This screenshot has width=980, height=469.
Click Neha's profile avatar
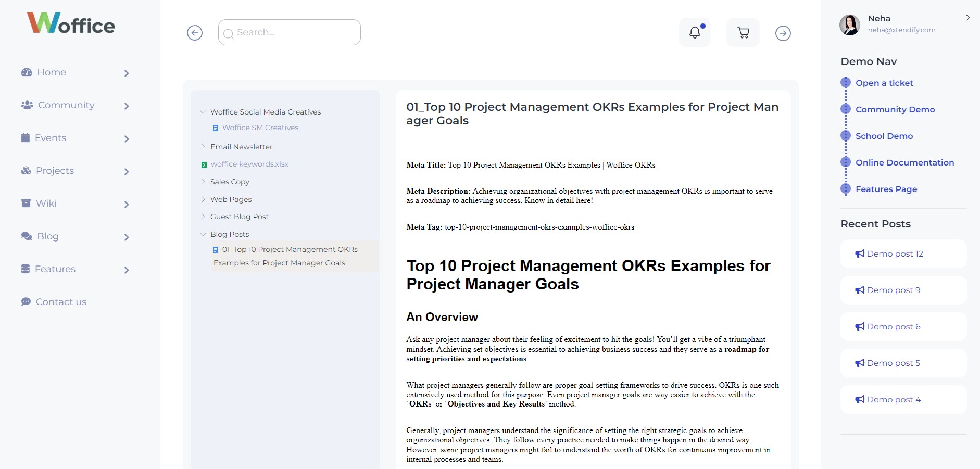click(849, 25)
